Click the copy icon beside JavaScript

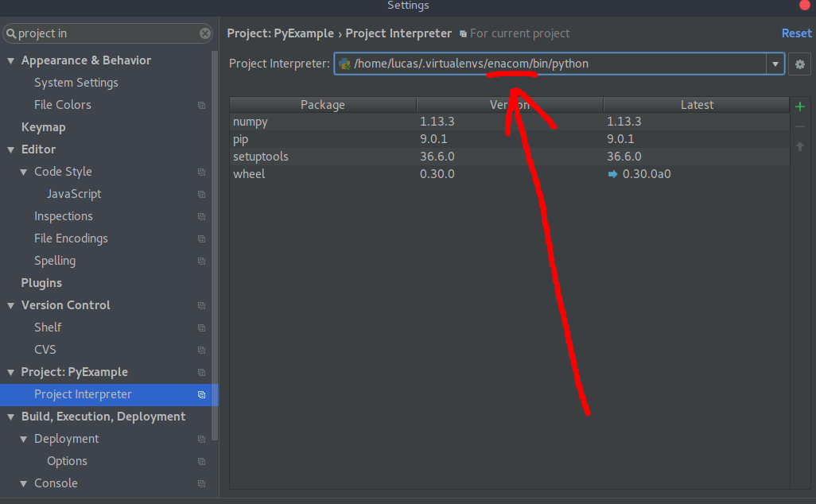(x=201, y=194)
